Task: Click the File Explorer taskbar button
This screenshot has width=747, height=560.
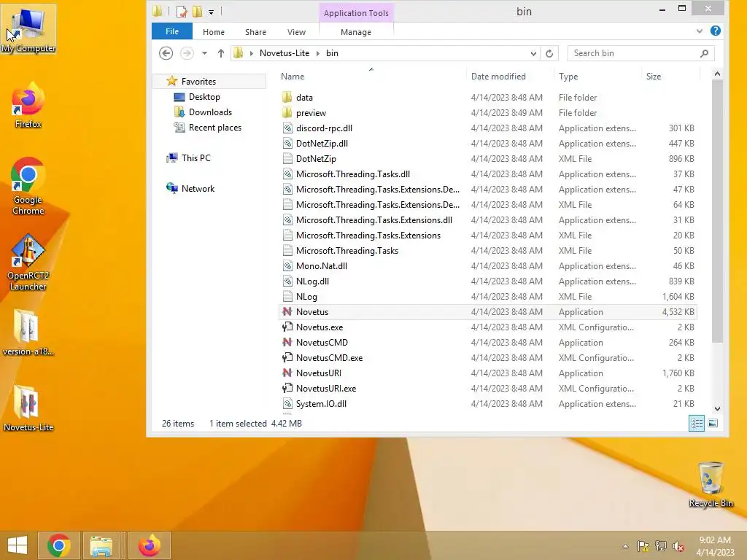Action: tap(101, 545)
